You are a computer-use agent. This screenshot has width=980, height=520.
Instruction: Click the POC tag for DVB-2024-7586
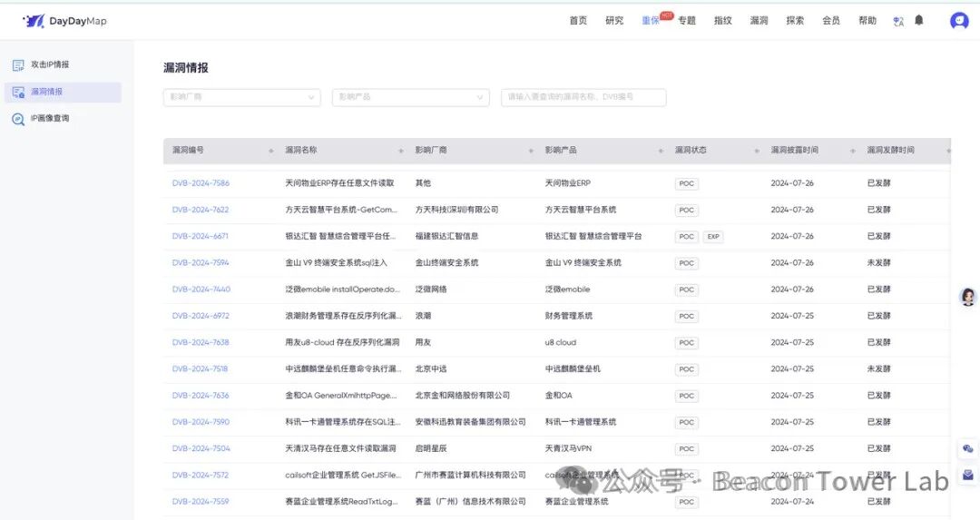(686, 183)
